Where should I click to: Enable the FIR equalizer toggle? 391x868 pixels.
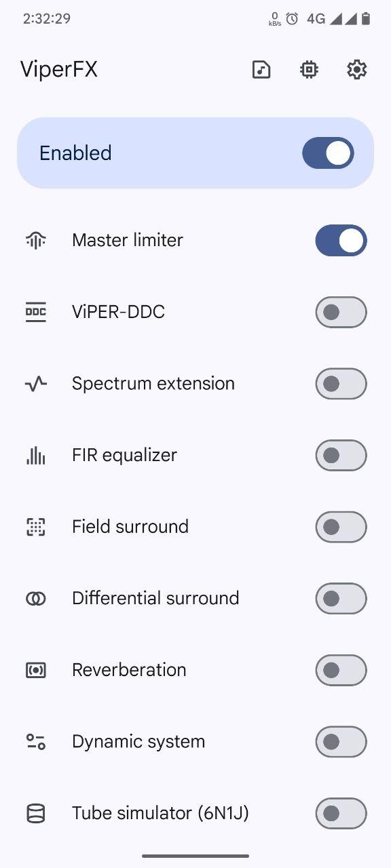click(x=341, y=455)
